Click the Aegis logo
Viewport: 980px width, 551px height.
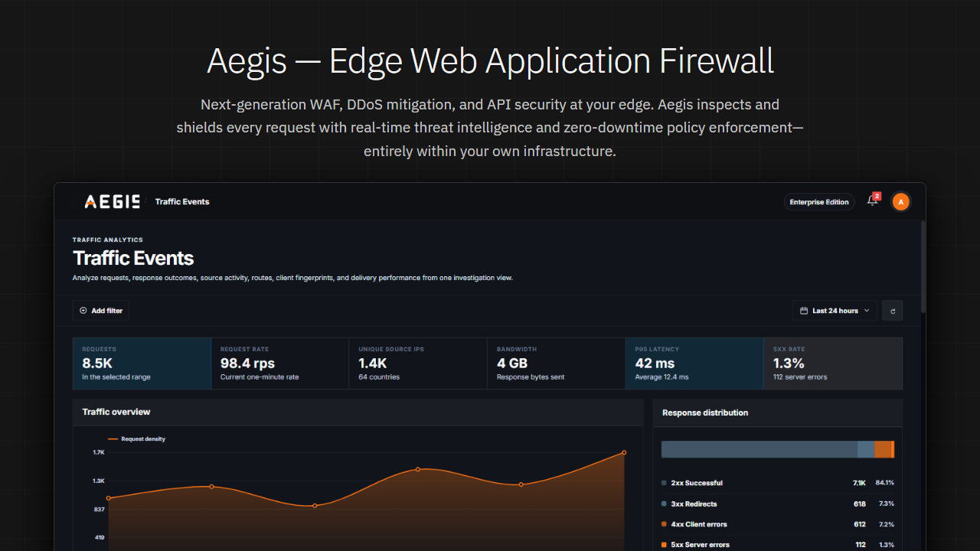[112, 202]
